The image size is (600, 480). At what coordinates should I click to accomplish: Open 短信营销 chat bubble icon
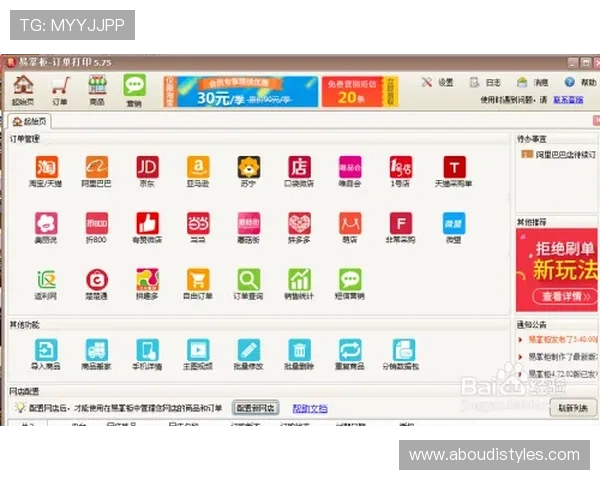tap(350, 280)
